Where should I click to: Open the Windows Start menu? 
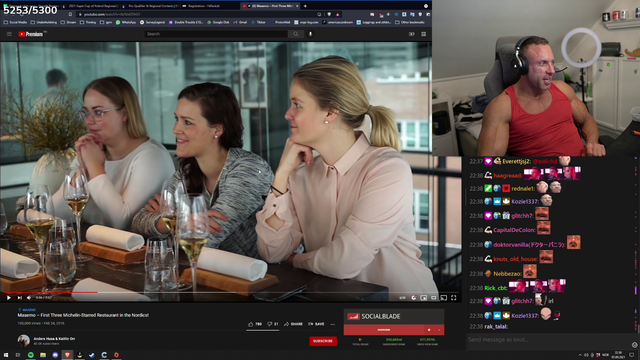[x=6, y=355]
